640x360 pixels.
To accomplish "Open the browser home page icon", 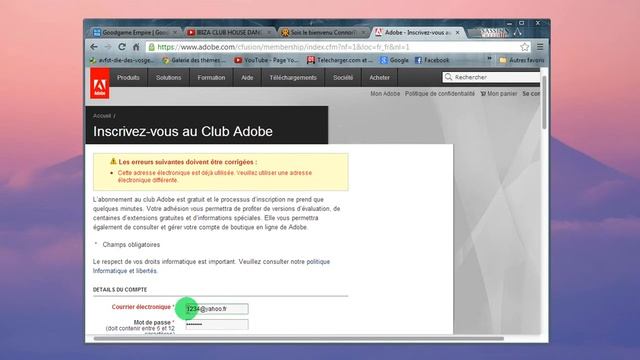I will point(136,47).
